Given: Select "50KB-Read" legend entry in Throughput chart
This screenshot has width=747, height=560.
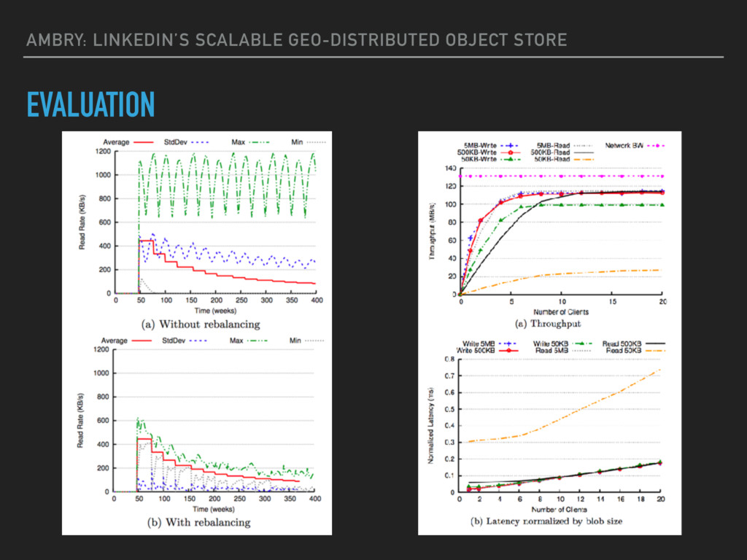Looking at the screenshot, I should tap(551, 159).
